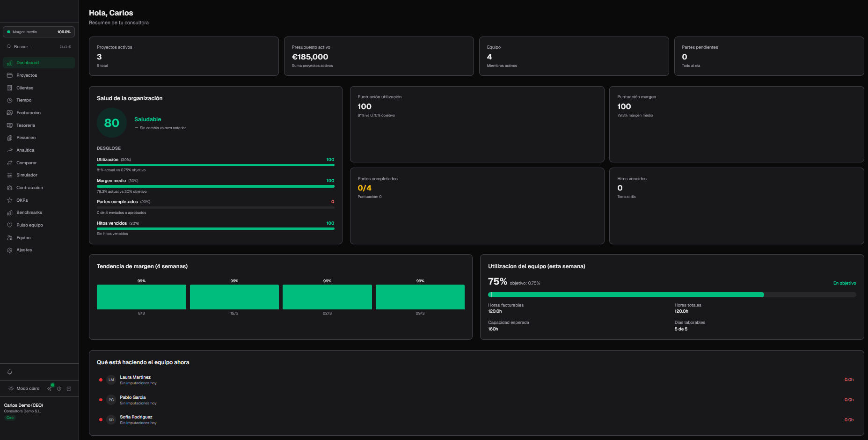Go to the Facturacion page
The width and height of the screenshot is (868, 440).
(29, 113)
